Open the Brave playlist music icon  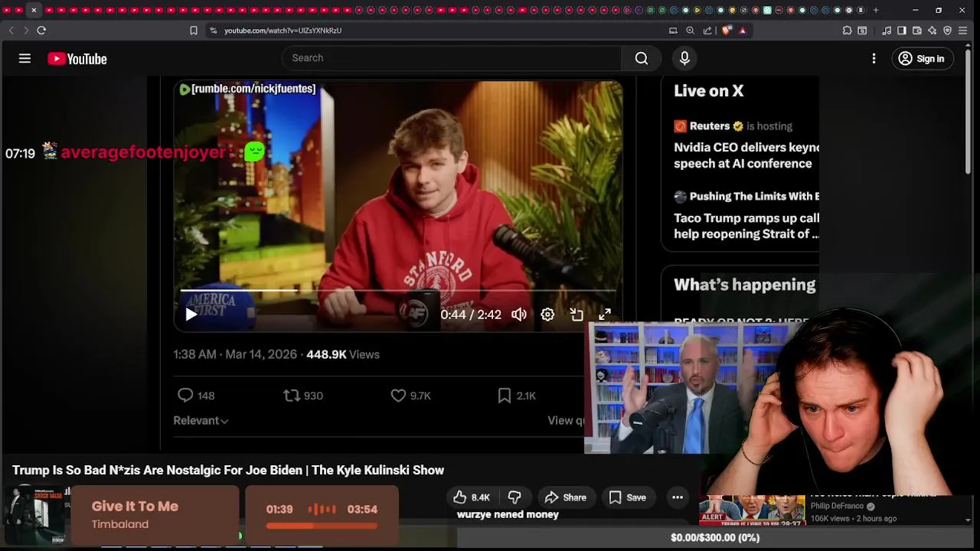pos(887,31)
